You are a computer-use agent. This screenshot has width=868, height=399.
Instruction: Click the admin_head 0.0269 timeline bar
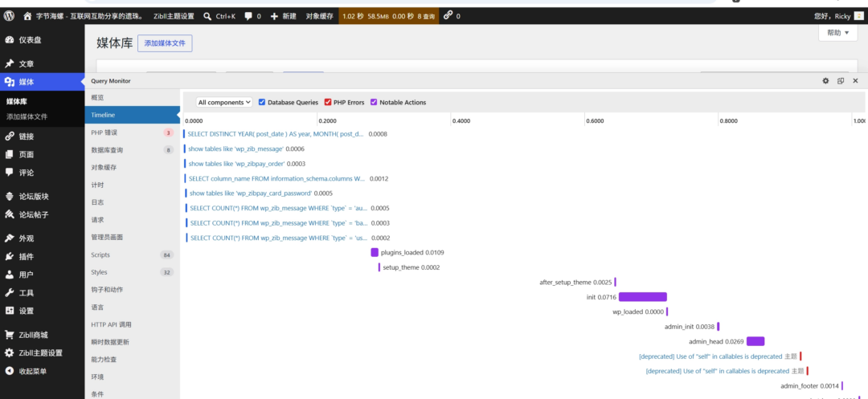(755, 341)
